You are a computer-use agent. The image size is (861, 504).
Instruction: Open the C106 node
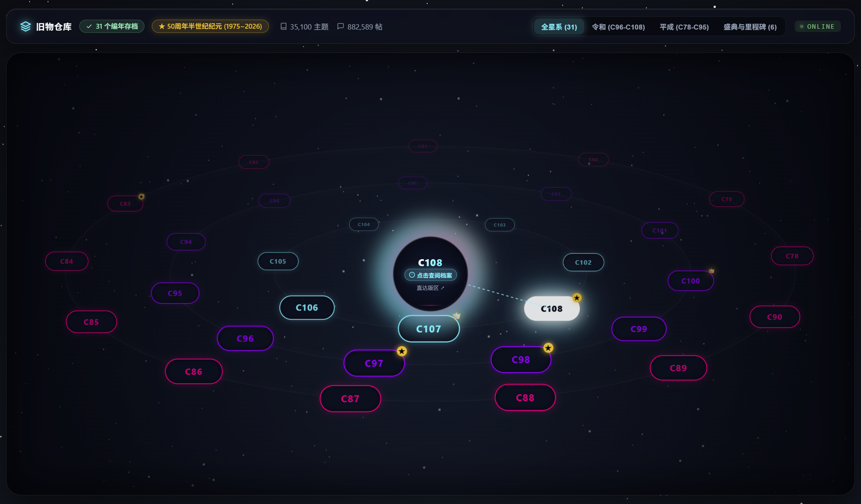tap(307, 308)
